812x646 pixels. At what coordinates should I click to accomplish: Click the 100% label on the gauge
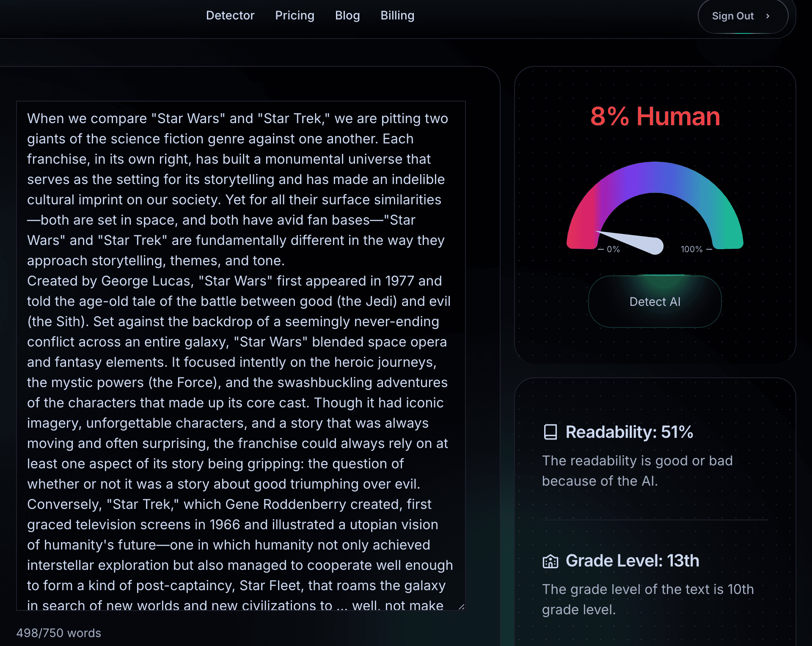click(691, 249)
